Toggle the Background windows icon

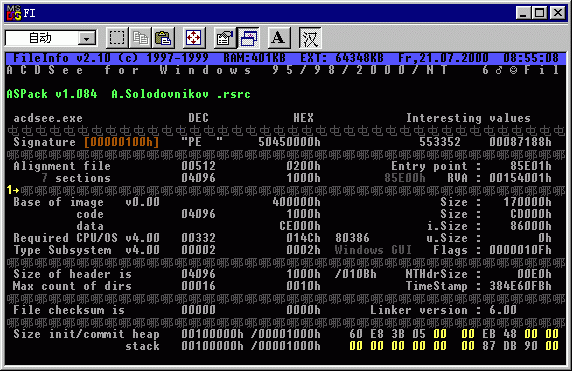click(248, 38)
